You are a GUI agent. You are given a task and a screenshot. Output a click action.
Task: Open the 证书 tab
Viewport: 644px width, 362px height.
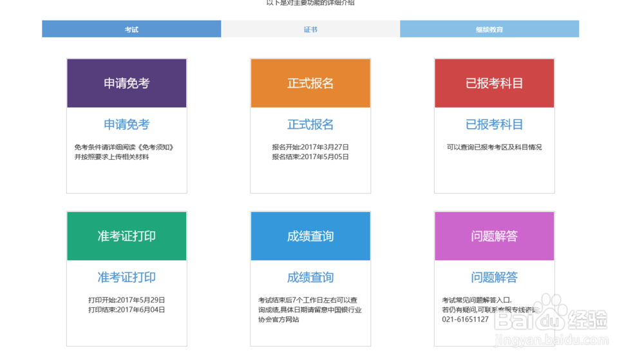[310, 29]
